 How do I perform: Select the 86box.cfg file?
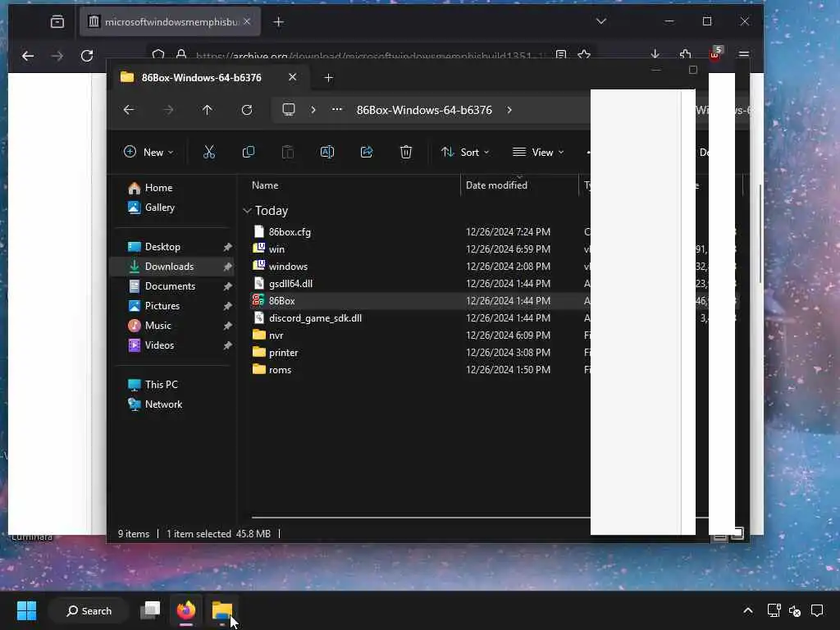[290, 232]
